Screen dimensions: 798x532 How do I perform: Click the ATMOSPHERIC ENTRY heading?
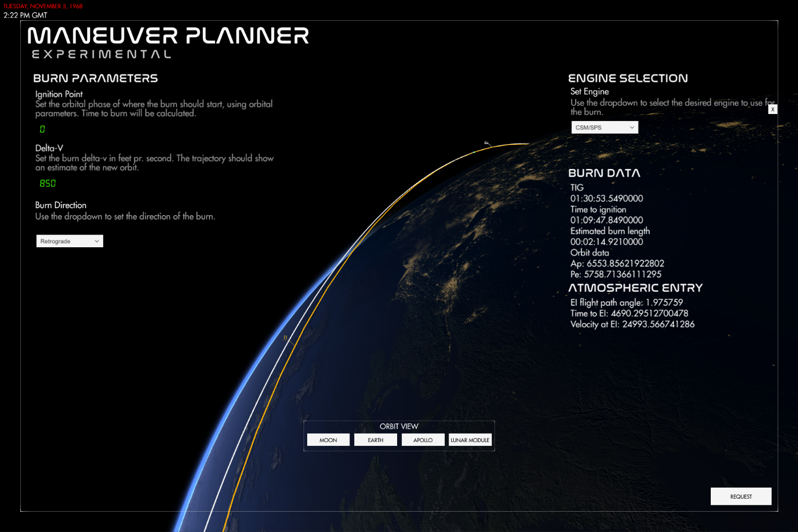(x=635, y=288)
